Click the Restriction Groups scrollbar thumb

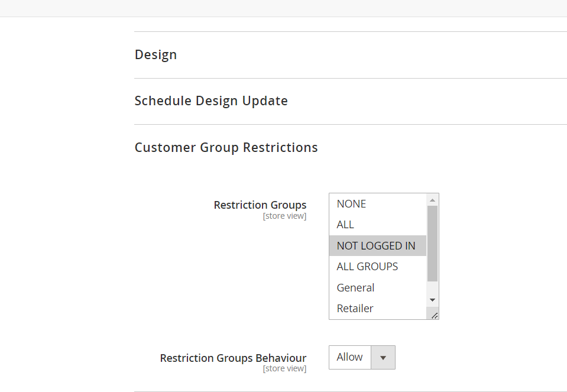[432, 242]
